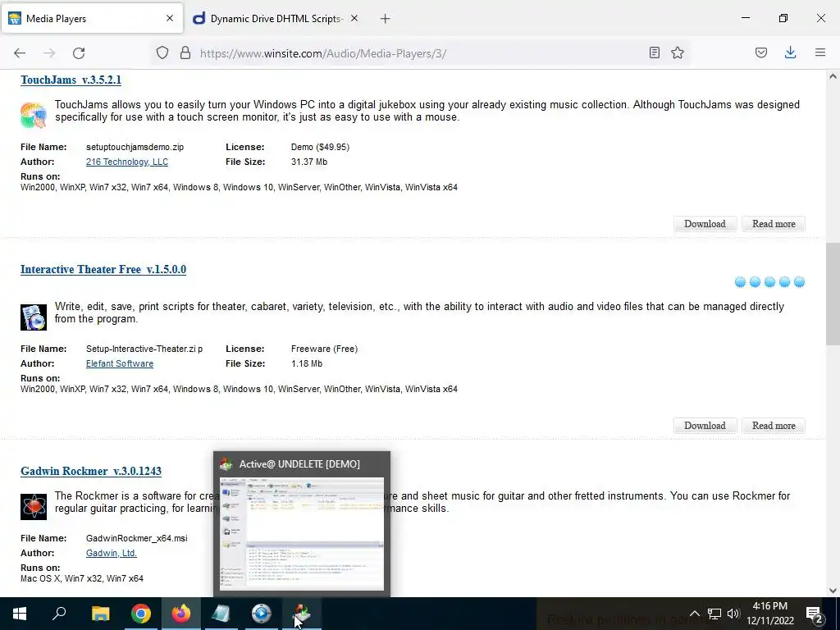Open author link 216 Technology, LLC
840x630 pixels.
[127, 162]
